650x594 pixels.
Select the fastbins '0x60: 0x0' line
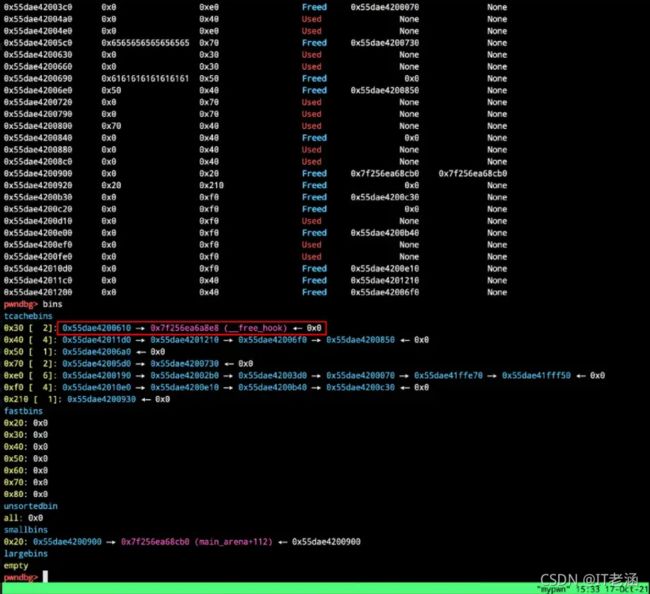(26, 470)
